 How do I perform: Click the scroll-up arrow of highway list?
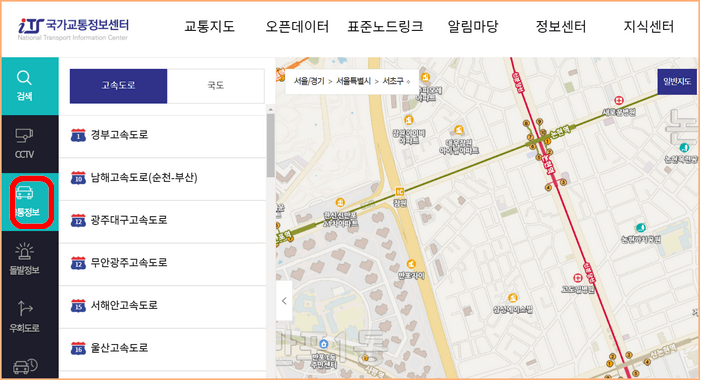(x=270, y=110)
